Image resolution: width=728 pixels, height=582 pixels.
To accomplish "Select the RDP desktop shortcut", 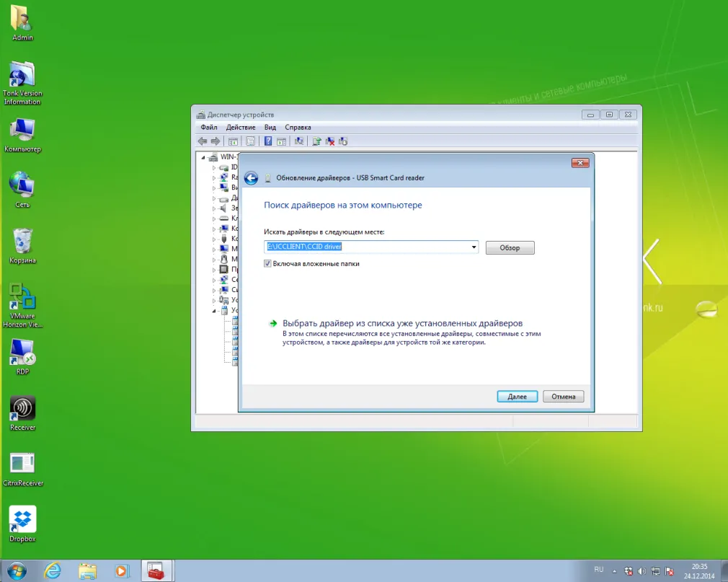I will pos(22,357).
